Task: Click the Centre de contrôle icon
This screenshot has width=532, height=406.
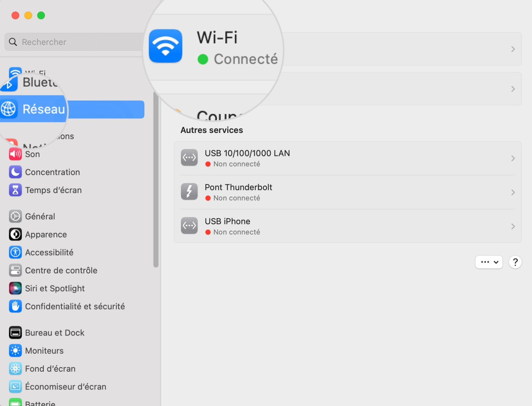Action: [x=15, y=270]
